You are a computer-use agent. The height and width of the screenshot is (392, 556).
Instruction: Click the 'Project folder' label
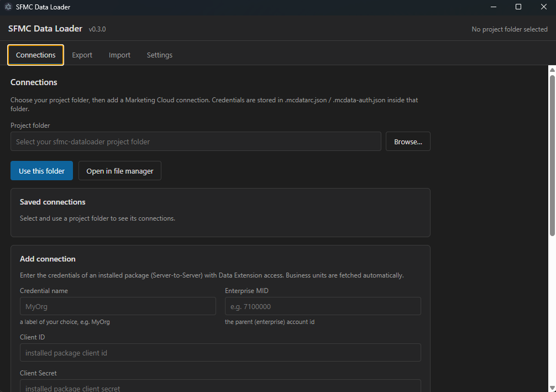(30, 126)
